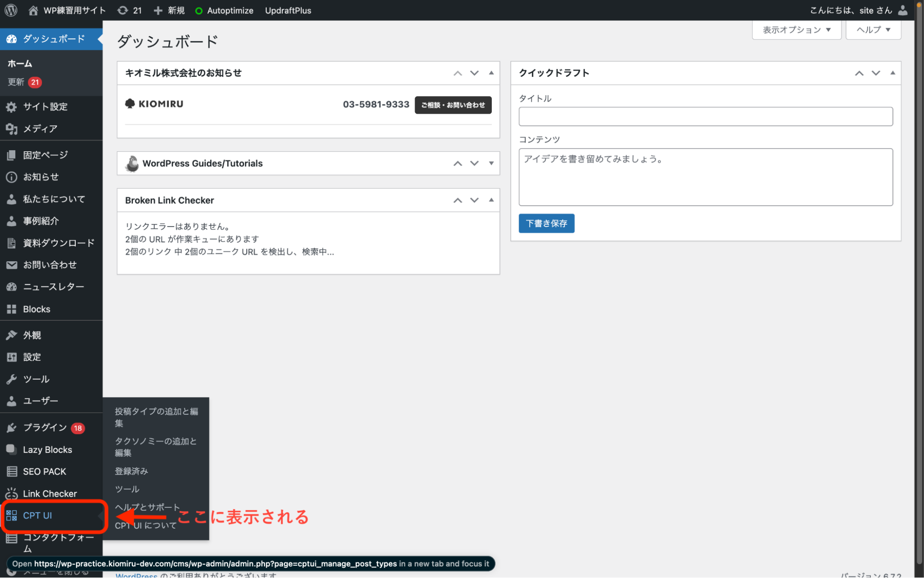Click the 私たちについて person icon
924x578 pixels.
coord(12,199)
